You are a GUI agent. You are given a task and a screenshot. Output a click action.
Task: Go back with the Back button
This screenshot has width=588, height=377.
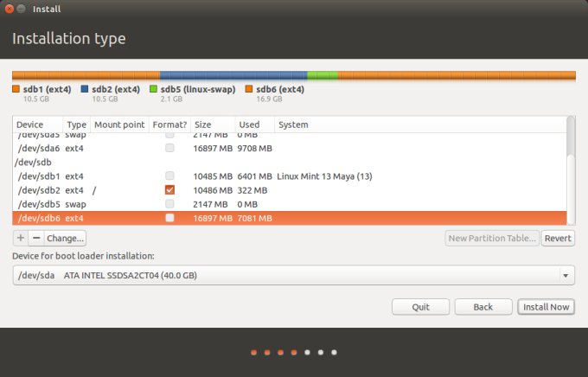point(483,307)
